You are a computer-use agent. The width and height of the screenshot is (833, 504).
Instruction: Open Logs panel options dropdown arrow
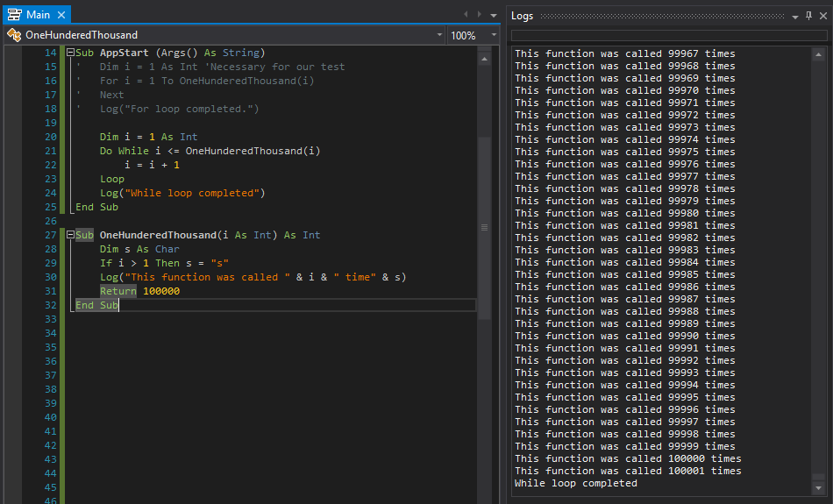795,16
